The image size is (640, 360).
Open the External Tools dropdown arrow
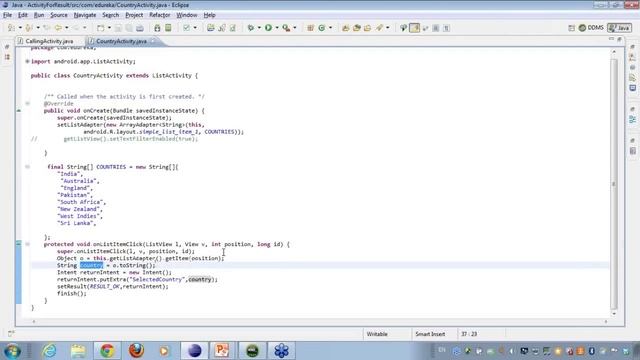(295, 28)
